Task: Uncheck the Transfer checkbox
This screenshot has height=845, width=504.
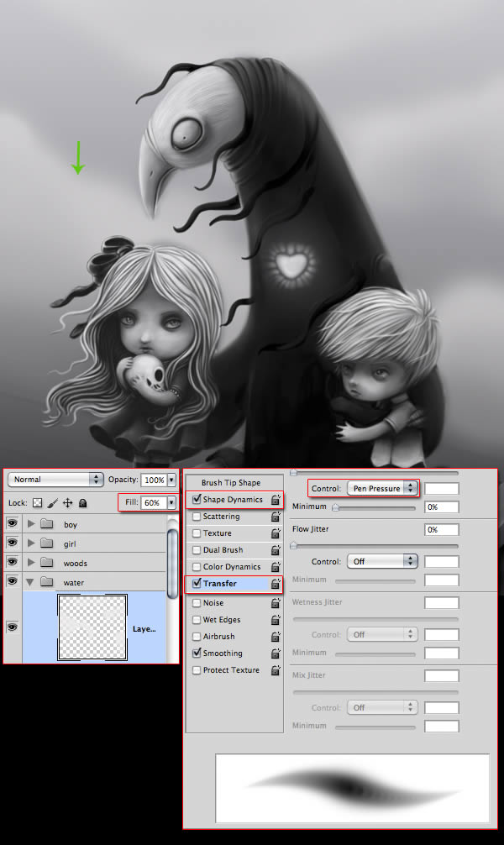Action: click(197, 583)
